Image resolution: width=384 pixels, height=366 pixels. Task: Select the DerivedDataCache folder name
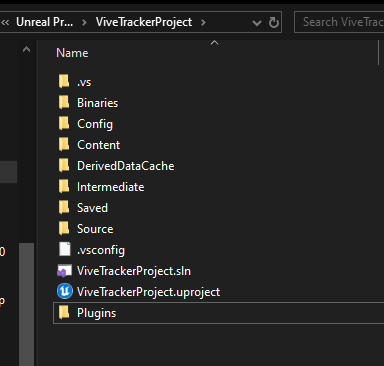[x=125, y=166]
